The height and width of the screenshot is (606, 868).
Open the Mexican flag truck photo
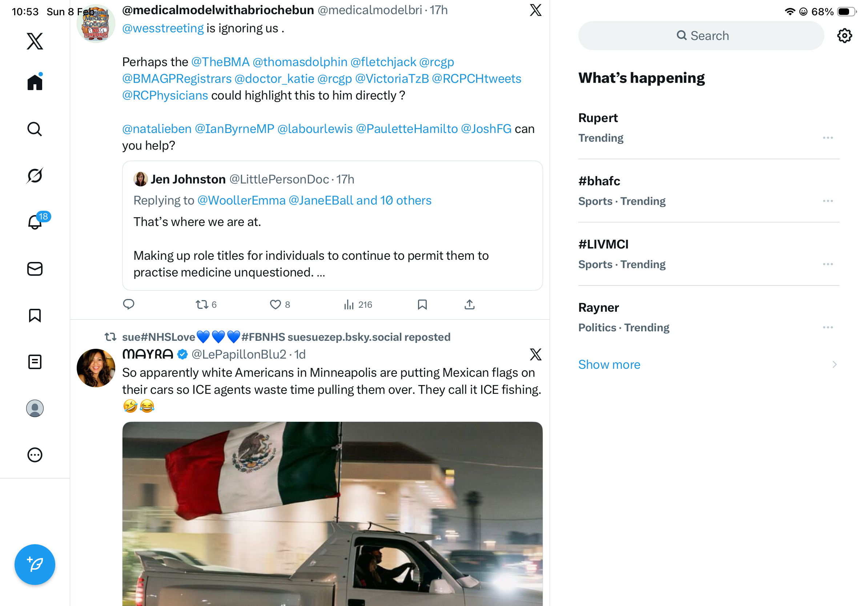(332, 514)
